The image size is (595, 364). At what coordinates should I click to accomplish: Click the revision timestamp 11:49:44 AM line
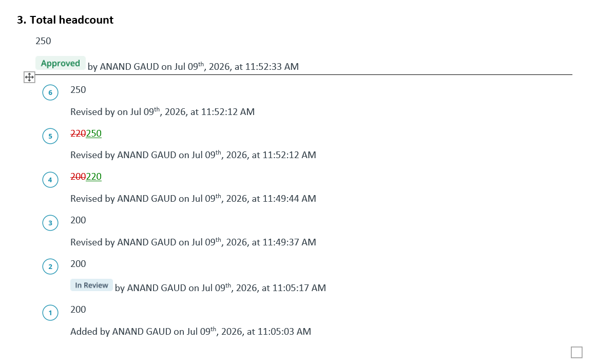193,198
